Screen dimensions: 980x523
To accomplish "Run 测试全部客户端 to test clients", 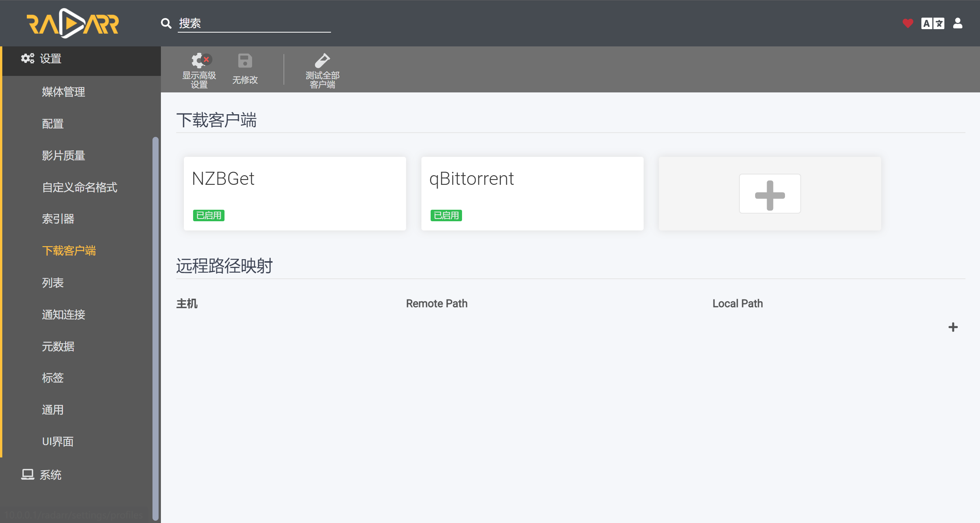I will (x=322, y=69).
